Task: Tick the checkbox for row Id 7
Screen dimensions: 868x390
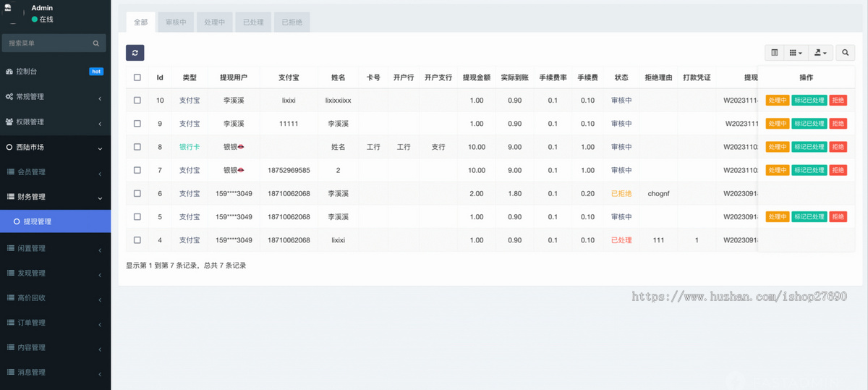Action: [137, 170]
